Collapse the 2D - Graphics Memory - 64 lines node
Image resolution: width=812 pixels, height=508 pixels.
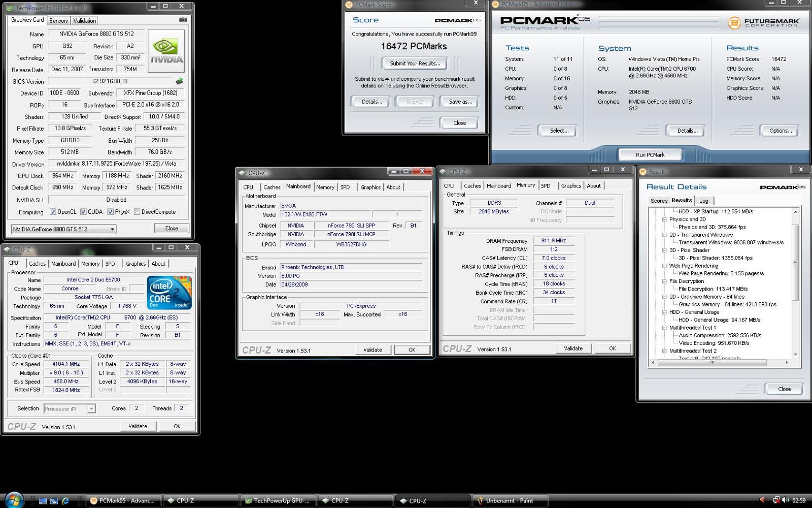[x=664, y=297]
